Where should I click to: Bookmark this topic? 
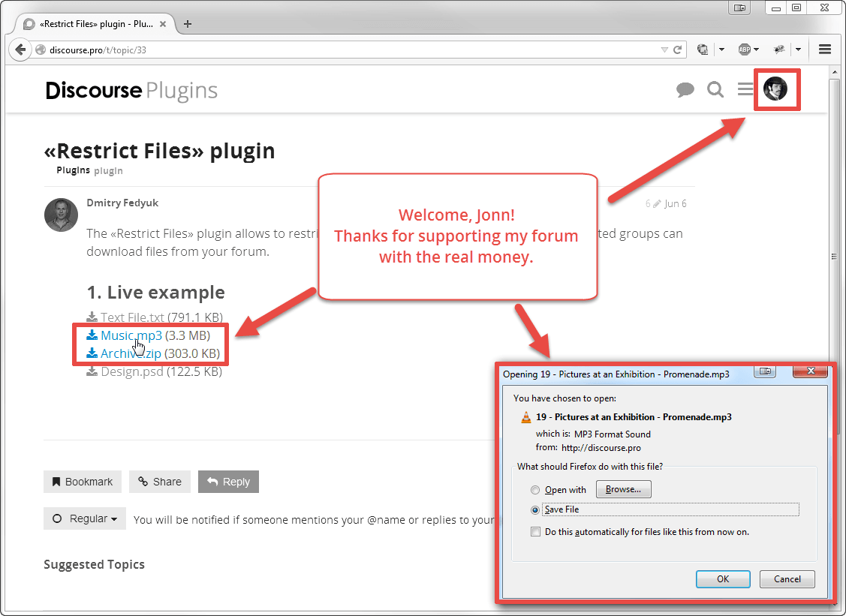[x=83, y=482]
